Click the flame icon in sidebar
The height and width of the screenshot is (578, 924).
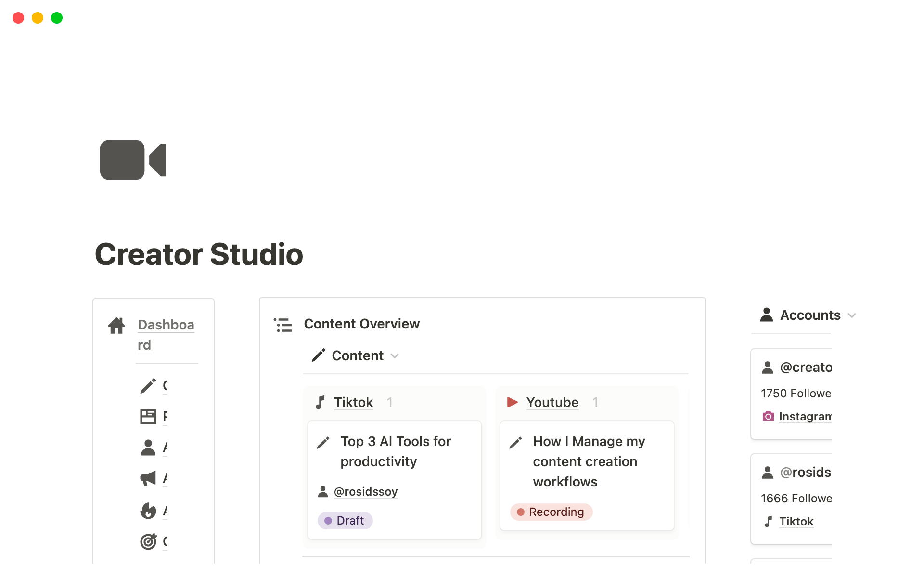(148, 510)
